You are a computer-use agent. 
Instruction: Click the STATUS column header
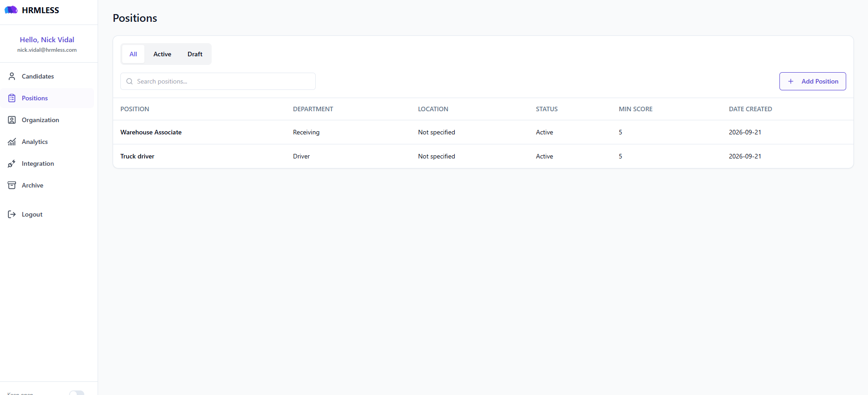546,109
